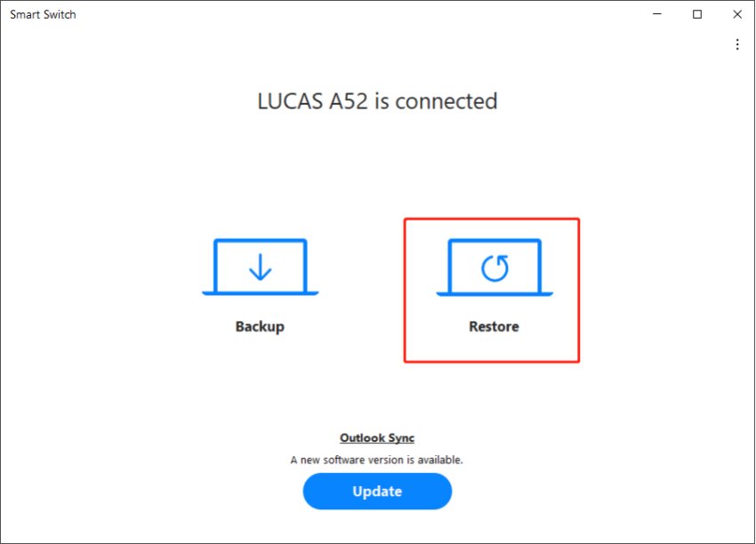Click the Backup laptop icon
Screen dimensions: 756x544
260,267
